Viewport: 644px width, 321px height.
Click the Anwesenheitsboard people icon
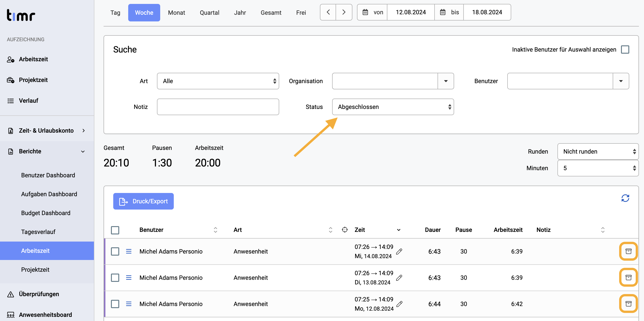tap(11, 315)
